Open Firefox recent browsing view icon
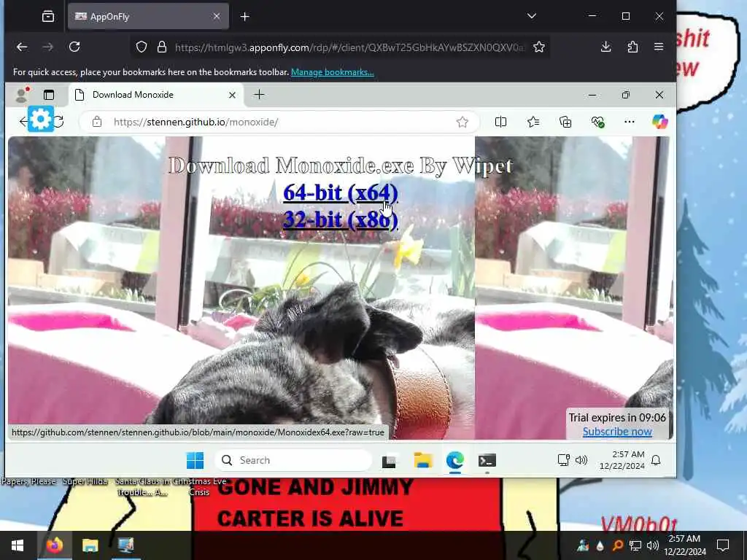This screenshot has width=747, height=560. [x=48, y=17]
